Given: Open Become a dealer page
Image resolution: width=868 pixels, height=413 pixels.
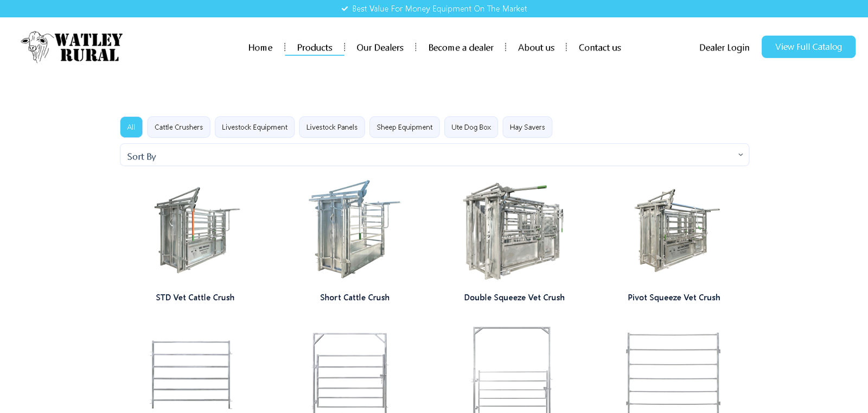Looking at the screenshot, I should 461,48.
